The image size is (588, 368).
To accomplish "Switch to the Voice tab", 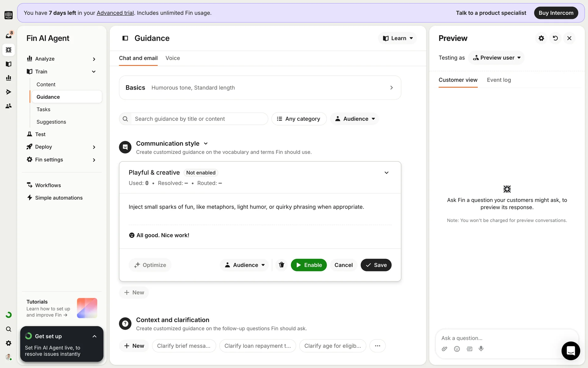I will click(x=173, y=58).
